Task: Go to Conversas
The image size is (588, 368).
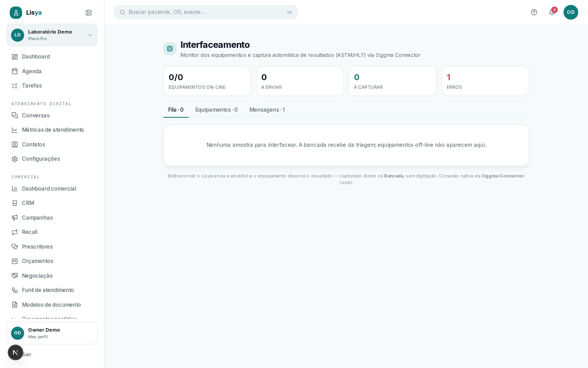Action: (52, 115)
